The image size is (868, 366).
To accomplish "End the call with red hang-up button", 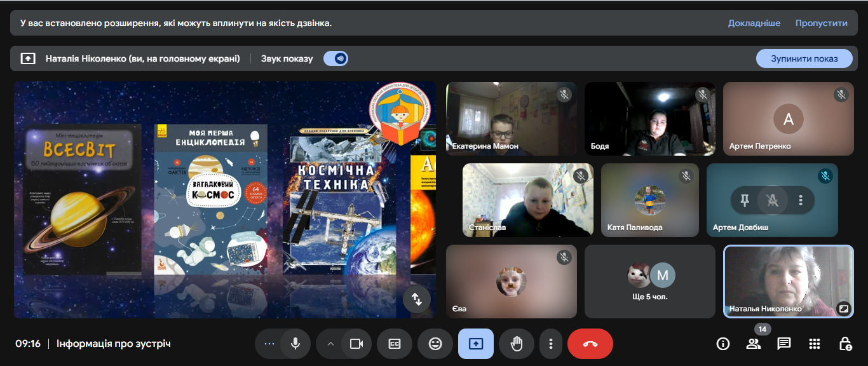I will coord(590,344).
